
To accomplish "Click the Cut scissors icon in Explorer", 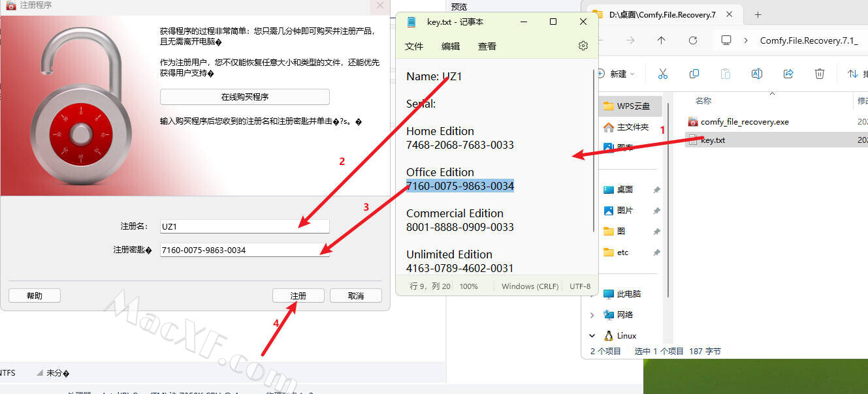I will [663, 74].
